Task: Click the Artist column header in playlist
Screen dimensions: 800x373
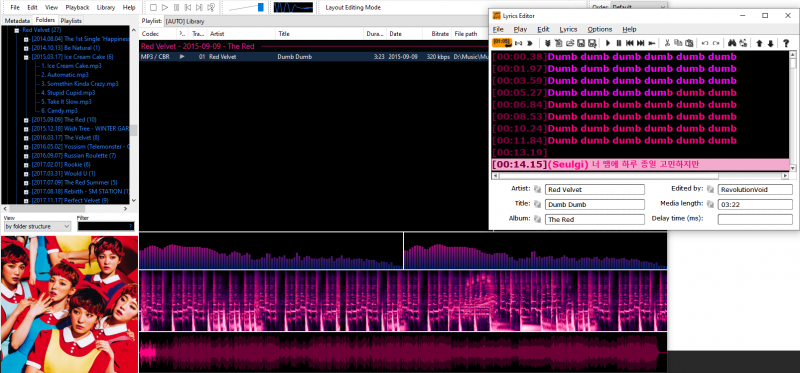Action: [x=241, y=34]
